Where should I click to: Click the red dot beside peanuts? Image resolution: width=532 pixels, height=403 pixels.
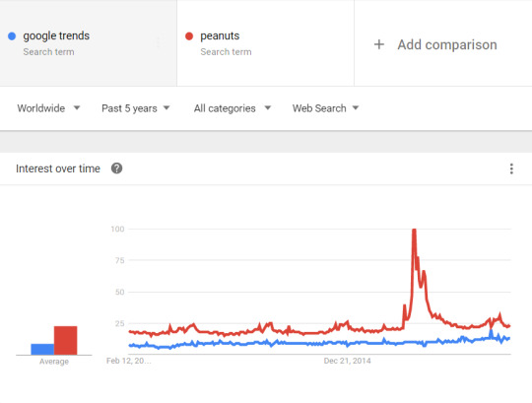click(189, 35)
